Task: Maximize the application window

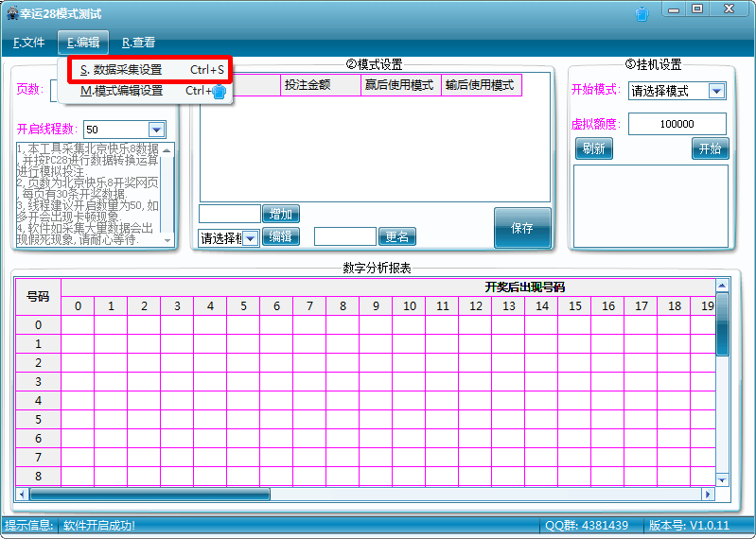Action: [x=697, y=9]
